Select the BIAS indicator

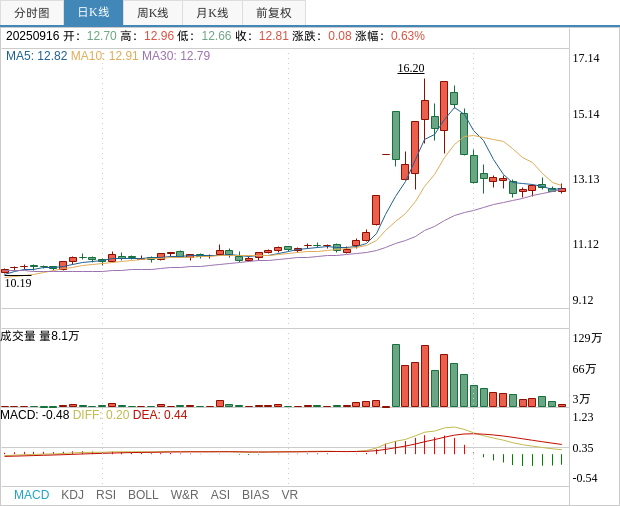tap(255, 495)
